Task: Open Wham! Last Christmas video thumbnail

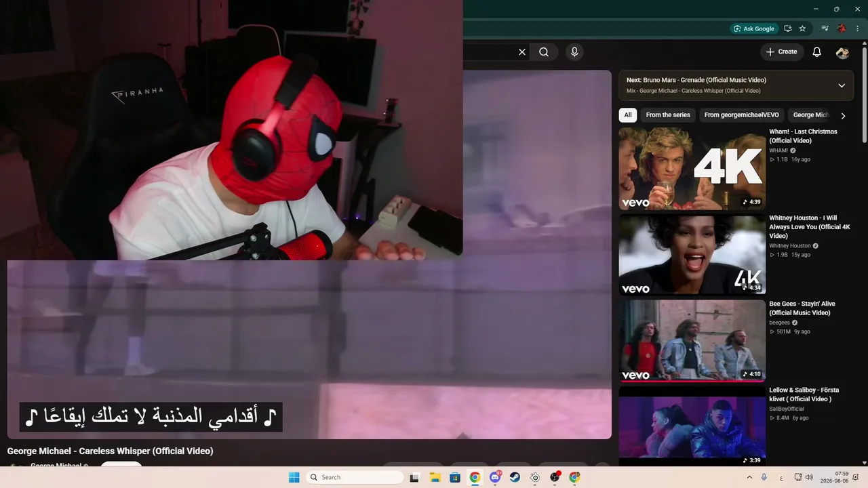Action: point(692,169)
